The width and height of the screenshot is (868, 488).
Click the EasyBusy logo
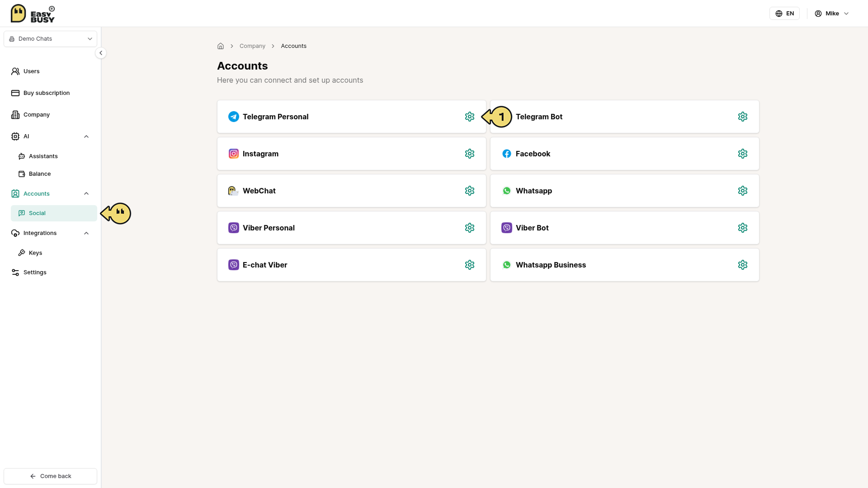coord(33,14)
